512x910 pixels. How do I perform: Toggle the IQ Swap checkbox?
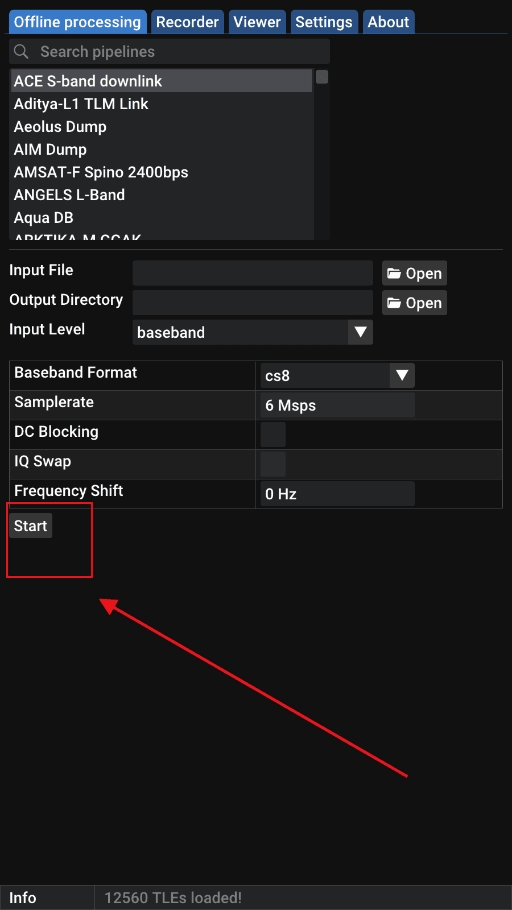(x=273, y=464)
